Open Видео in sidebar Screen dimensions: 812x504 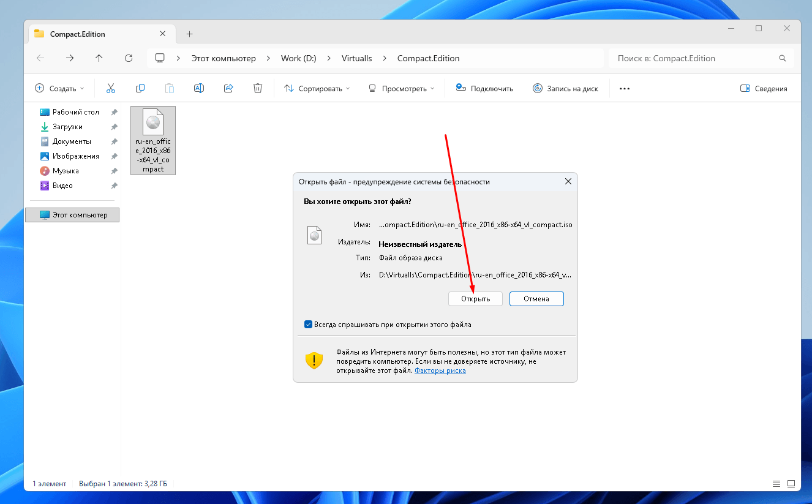[56, 186]
